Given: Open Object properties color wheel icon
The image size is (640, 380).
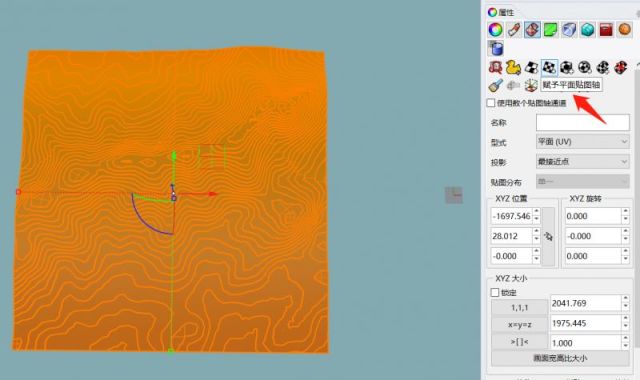Looking at the screenshot, I should (x=495, y=30).
